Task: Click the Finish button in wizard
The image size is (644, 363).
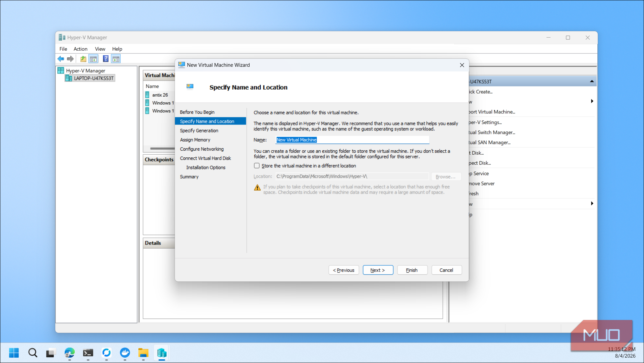Action: click(412, 270)
